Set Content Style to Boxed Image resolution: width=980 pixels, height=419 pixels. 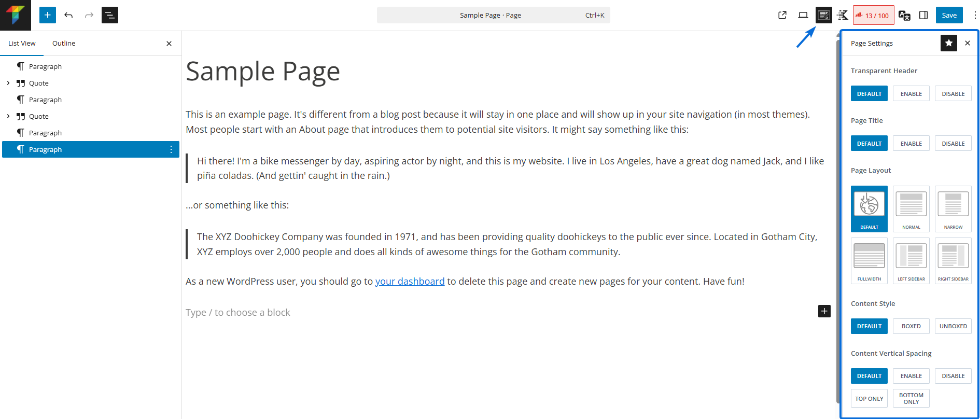point(911,326)
